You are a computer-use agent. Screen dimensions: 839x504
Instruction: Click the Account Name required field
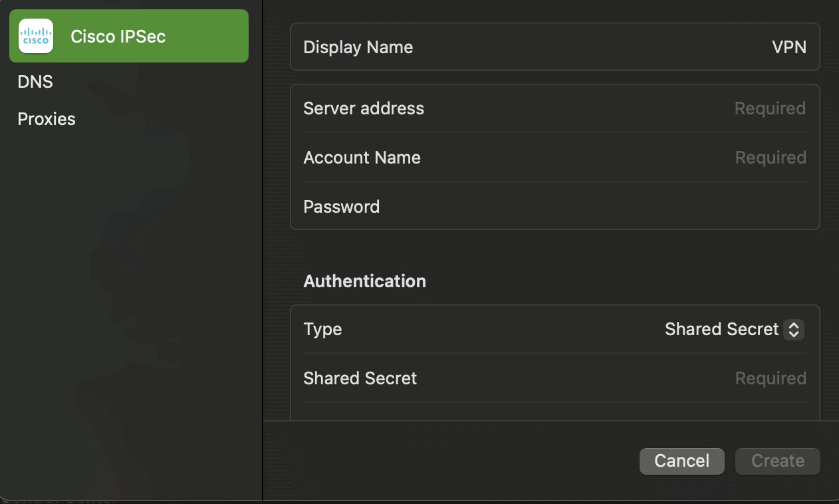pyautogui.click(x=554, y=158)
